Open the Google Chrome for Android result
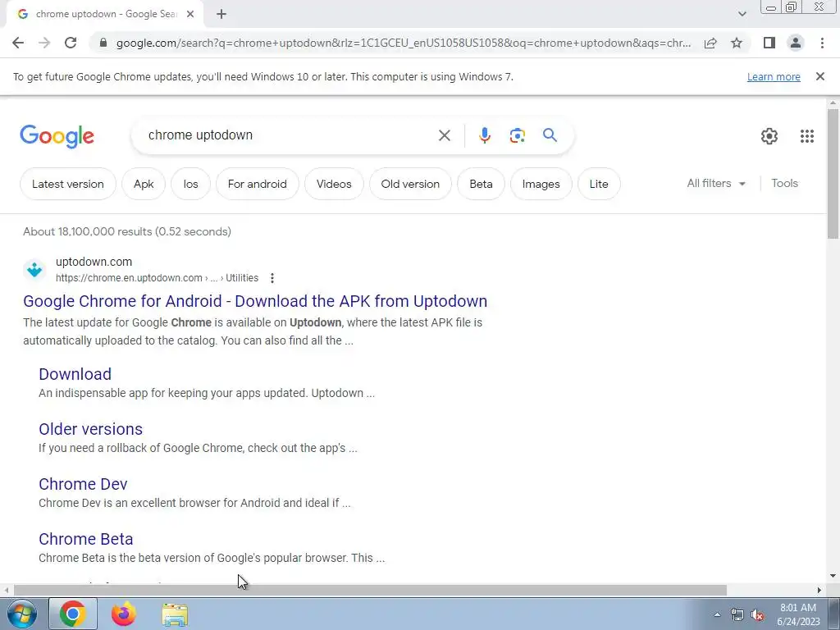 [255, 301]
